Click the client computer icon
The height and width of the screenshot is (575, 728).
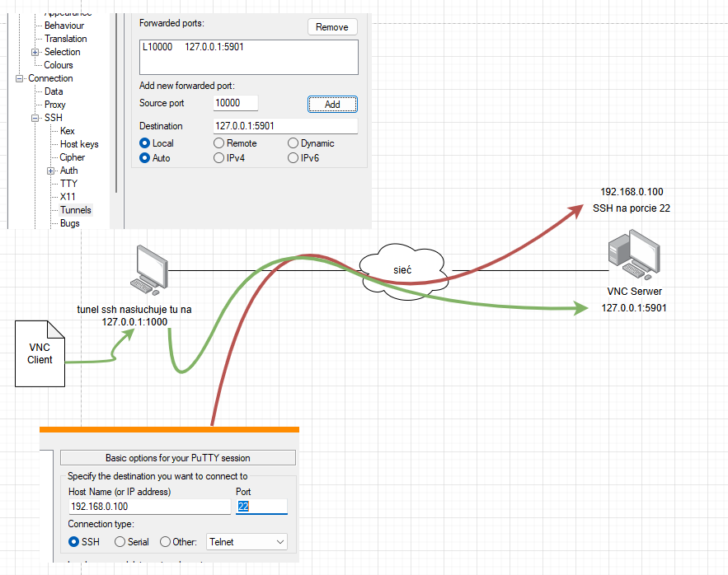pyautogui.click(x=149, y=270)
